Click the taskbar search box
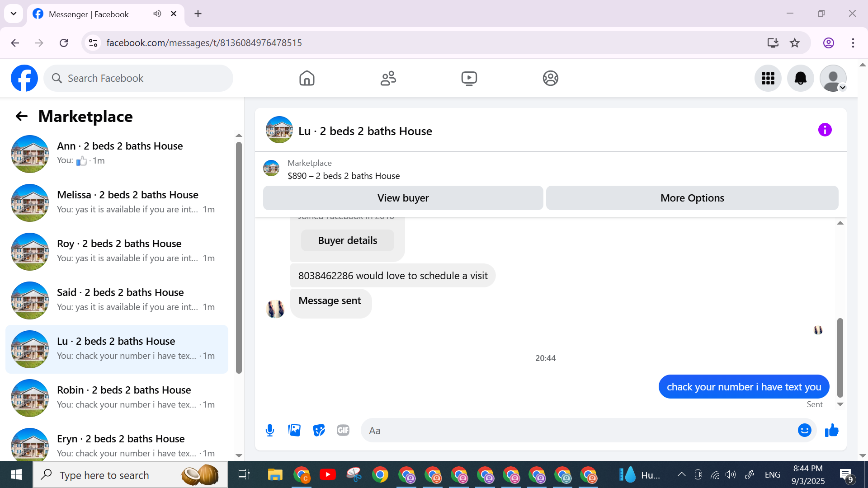This screenshot has width=868, height=488. point(130,475)
